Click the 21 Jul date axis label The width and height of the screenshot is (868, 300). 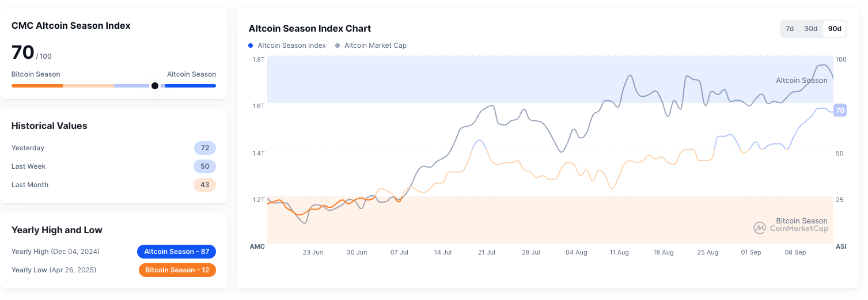coord(487,252)
